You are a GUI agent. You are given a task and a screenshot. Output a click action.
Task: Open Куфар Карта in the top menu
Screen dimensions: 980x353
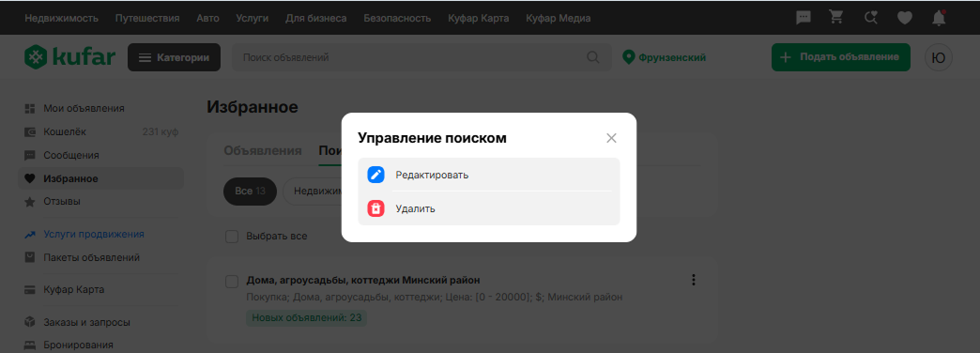tap(479, 18)
